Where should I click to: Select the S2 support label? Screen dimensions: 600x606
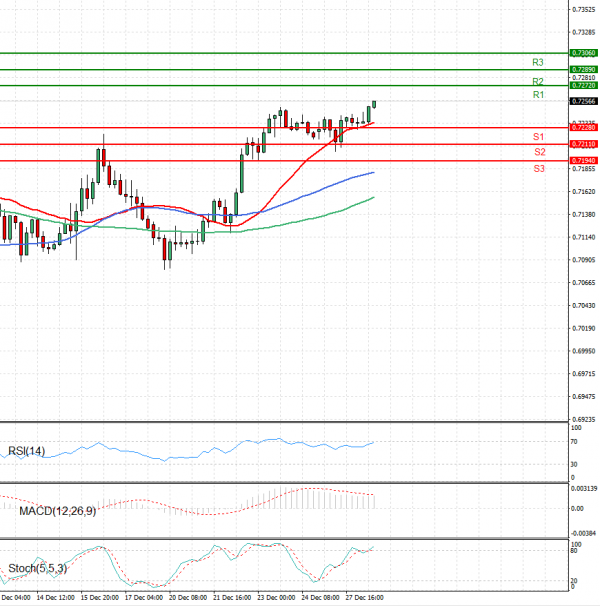539,152
